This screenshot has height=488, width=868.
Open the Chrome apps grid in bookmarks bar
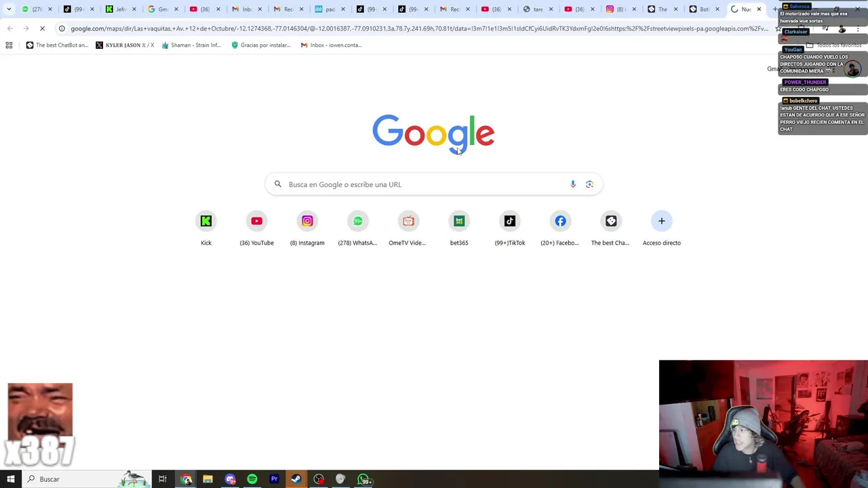coord(9,45)
